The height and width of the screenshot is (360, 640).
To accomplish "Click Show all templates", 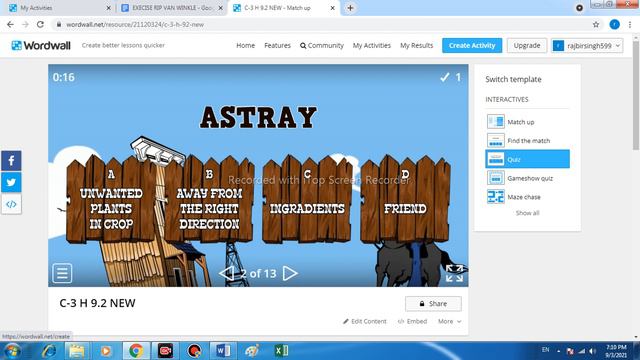I will [x=527, y=213].
